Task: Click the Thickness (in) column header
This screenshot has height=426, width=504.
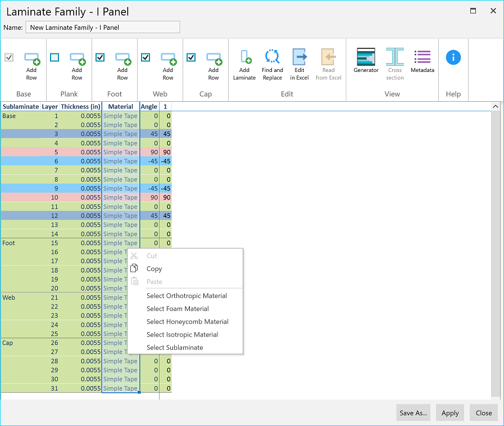Action: tap(80, 106)
